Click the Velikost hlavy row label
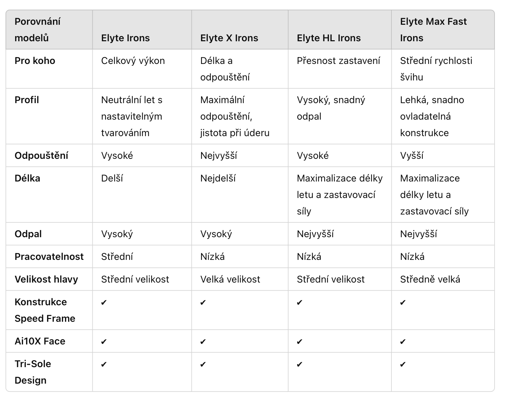 click(x=46, y=279)
